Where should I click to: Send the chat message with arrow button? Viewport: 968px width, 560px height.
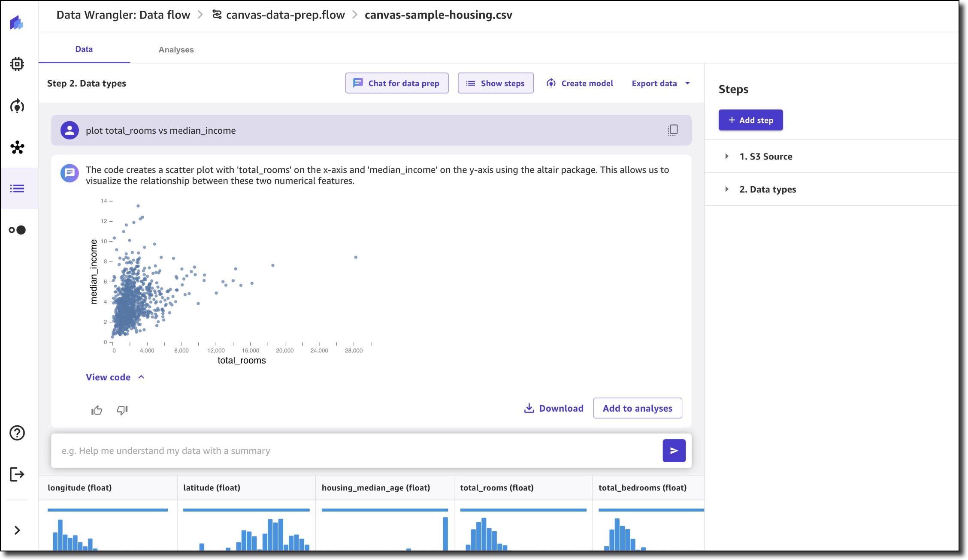(x=674, y=451)
